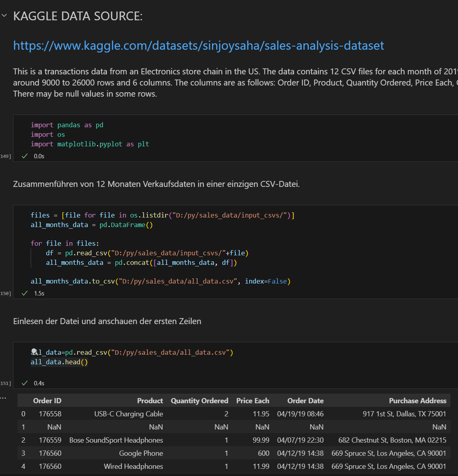Click the 'KAGGLE DATA SOURCE:' heading text
The image size is (458, 476).
click(x=78, y=16)
